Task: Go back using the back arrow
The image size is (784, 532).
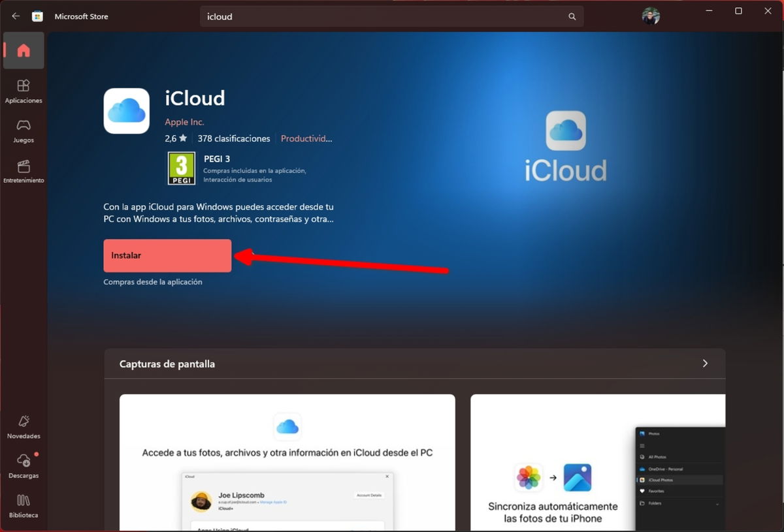Action: pyautogui.click(x=15, y=16)
